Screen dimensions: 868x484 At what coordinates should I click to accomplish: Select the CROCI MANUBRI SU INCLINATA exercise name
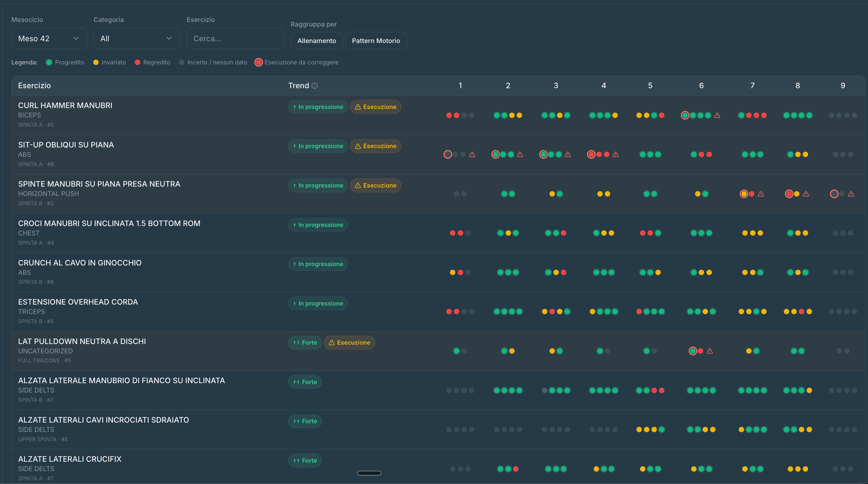[109, 224]
